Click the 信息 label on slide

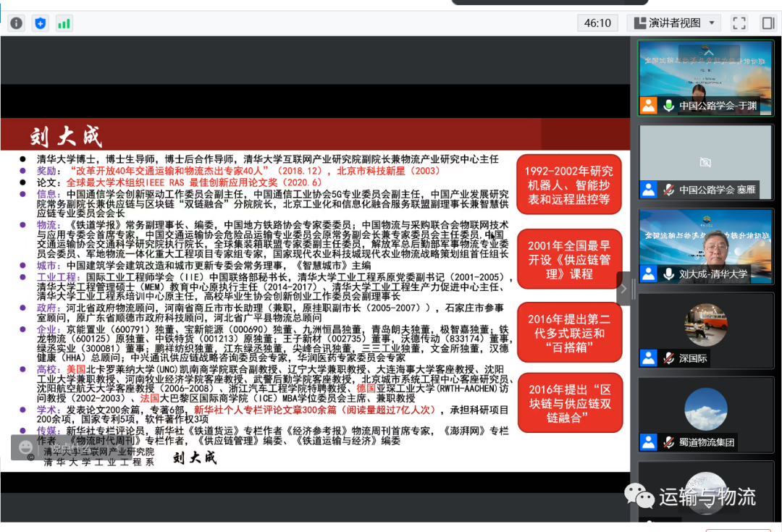(49, 194)
